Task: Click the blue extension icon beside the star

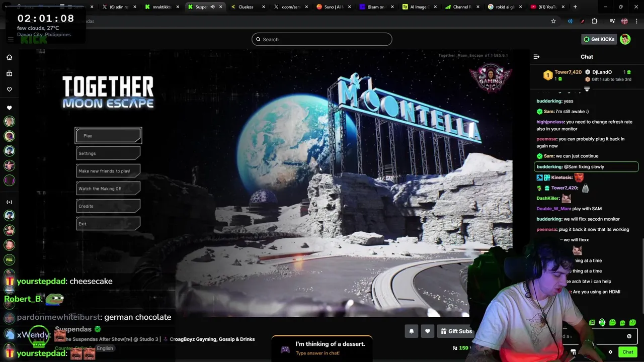Action: pyautogui.click(x=570, y=21)
